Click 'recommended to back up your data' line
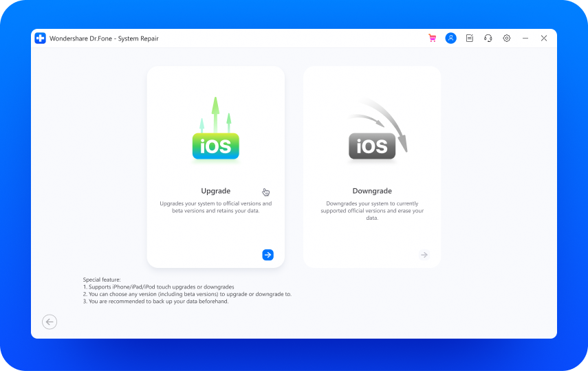Viewport: 588px width, 371px height. pyautogui.click(x=155, y=302)
